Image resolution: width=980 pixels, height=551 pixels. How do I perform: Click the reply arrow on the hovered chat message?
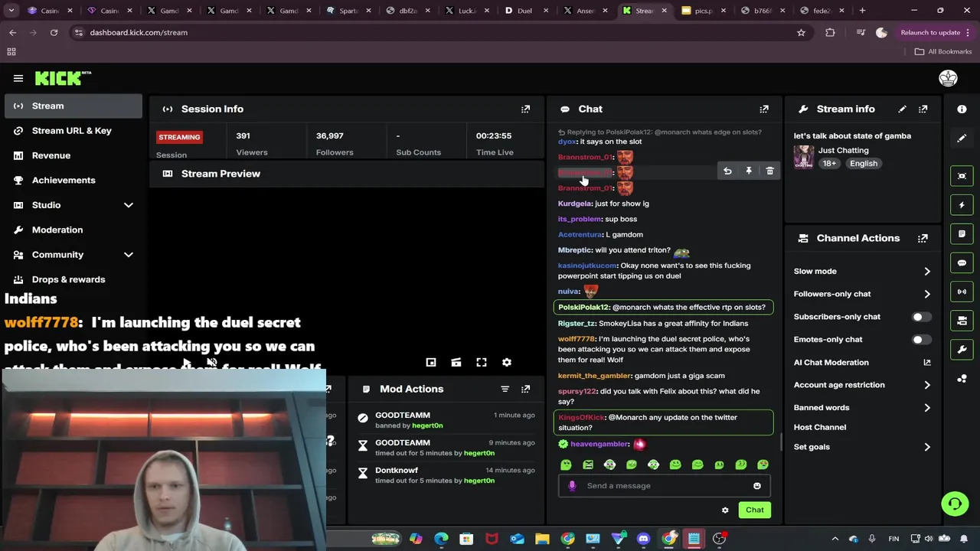(x=727, y=171)
